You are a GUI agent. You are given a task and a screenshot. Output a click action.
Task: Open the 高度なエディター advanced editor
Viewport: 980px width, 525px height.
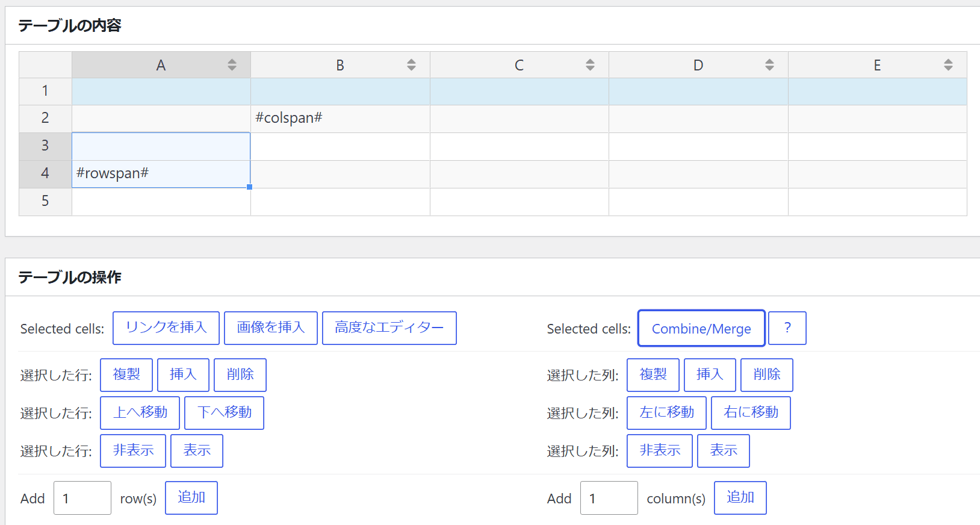(x=389, y=328)
